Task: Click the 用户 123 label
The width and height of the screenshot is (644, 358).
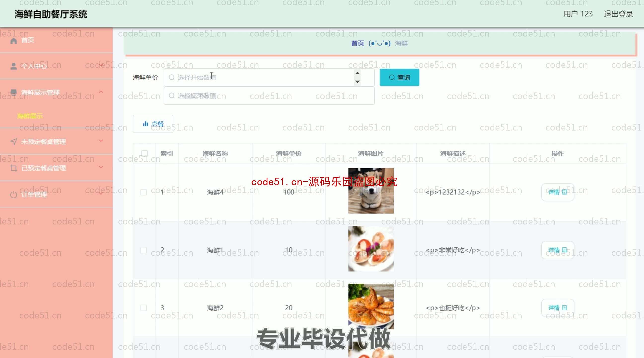Action: click(x=578, y=14)
